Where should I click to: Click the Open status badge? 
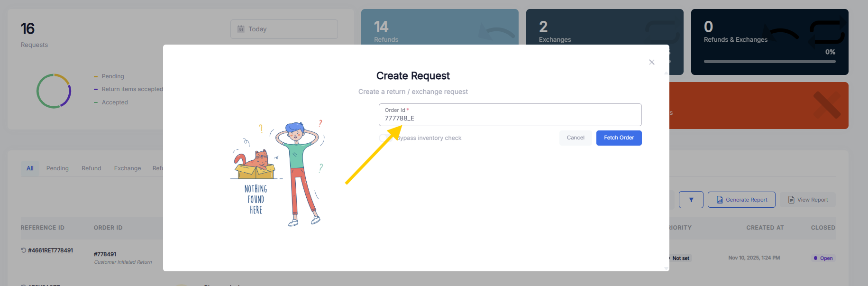click(x=823, y=258)
